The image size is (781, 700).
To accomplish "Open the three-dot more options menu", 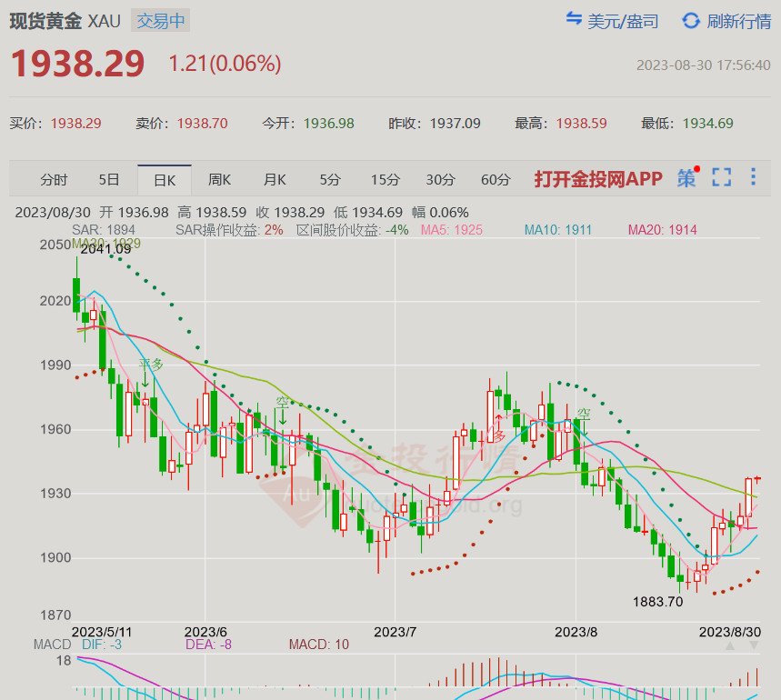I will click(753, 177).
